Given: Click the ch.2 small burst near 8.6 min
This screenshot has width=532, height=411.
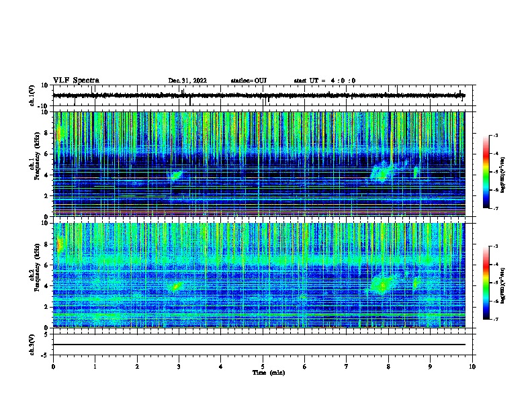Looking at the screenshot, I should tap(416, 283).
